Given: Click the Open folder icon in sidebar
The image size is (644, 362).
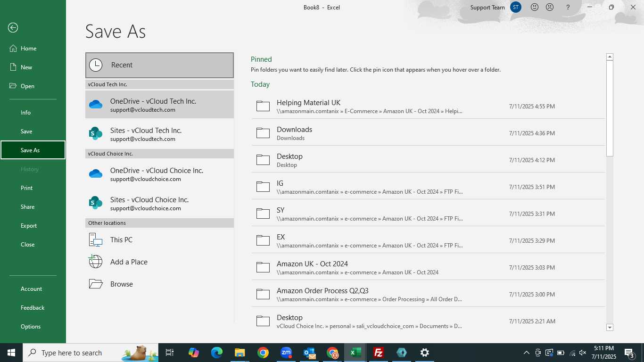Looking at the screenshot, I should click(13, 86).
